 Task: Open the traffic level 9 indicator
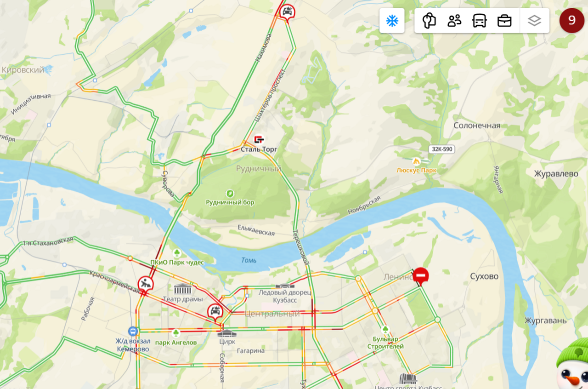tap(572, 20)
